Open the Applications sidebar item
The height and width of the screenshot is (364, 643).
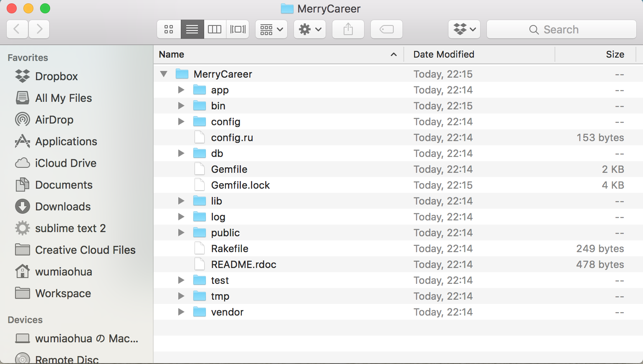tap(66, 141)
